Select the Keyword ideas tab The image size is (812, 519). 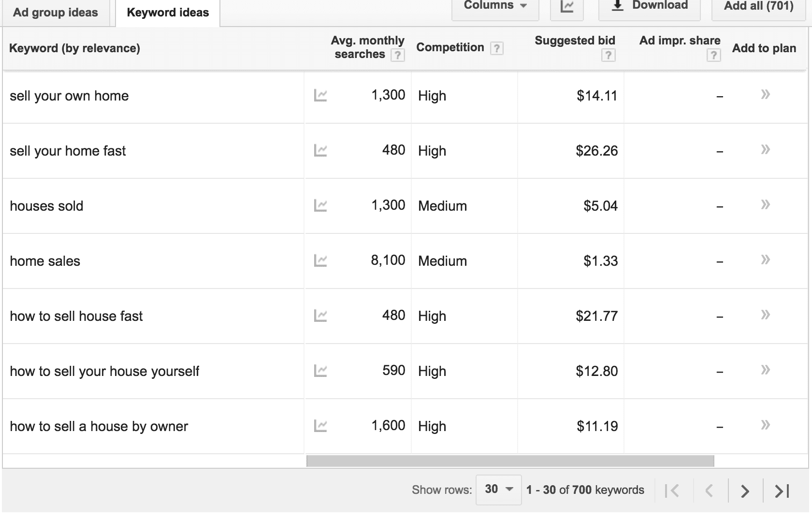[168, 13]
